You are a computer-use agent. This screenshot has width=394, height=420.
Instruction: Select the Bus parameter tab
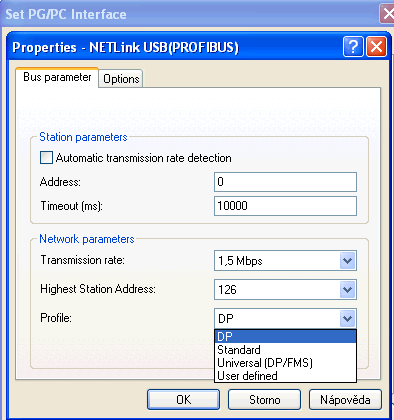click(57, 77)
